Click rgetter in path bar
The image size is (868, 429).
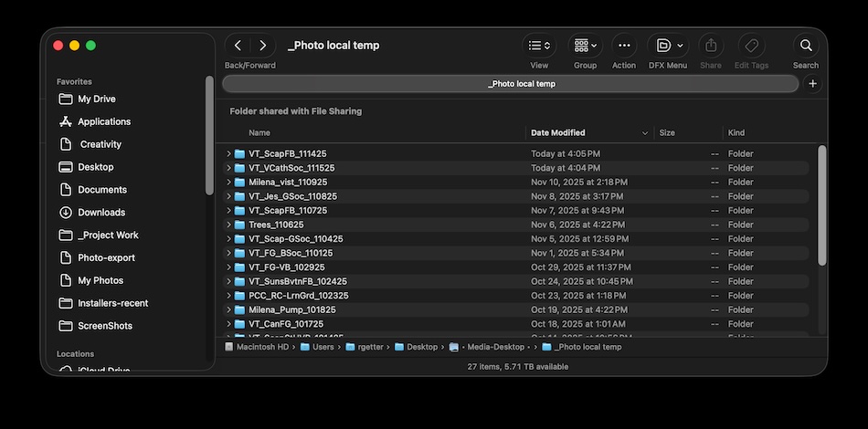pyautogui.click(x=365, y=347)
